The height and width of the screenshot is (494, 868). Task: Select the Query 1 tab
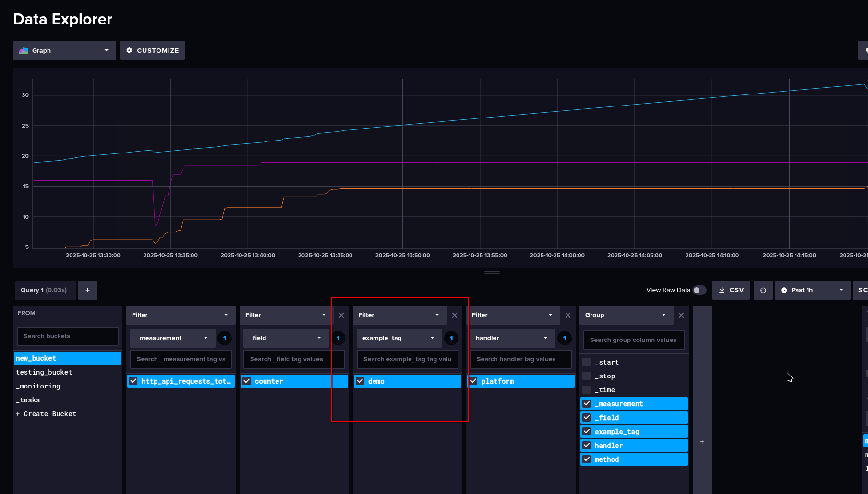44,290
